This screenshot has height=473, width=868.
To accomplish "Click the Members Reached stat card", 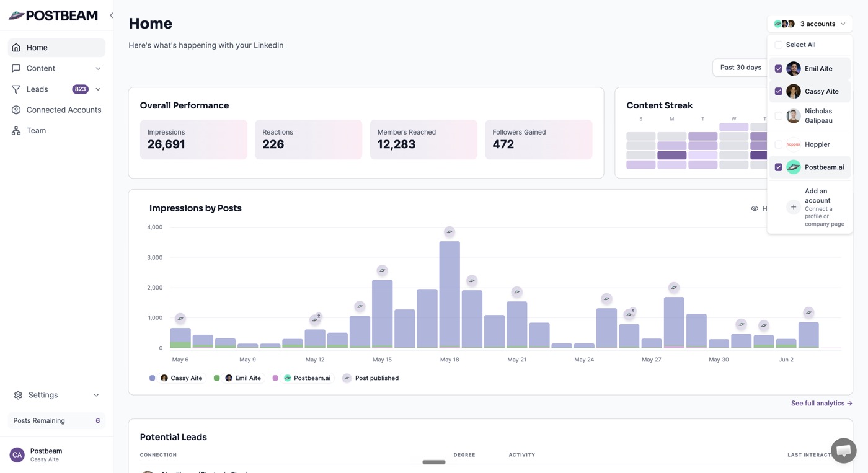I will pyautogui.click(x=423, y=139).
